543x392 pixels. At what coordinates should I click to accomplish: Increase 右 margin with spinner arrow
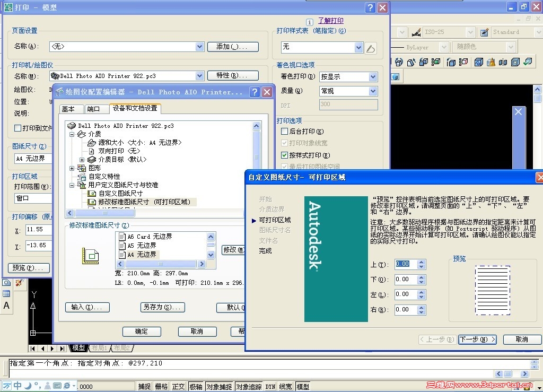pyautogui.click(x=421, y=308)
